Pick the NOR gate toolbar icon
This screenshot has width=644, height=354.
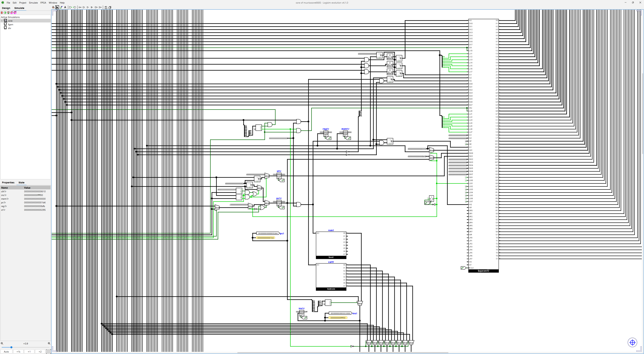(x=100, y=8)
